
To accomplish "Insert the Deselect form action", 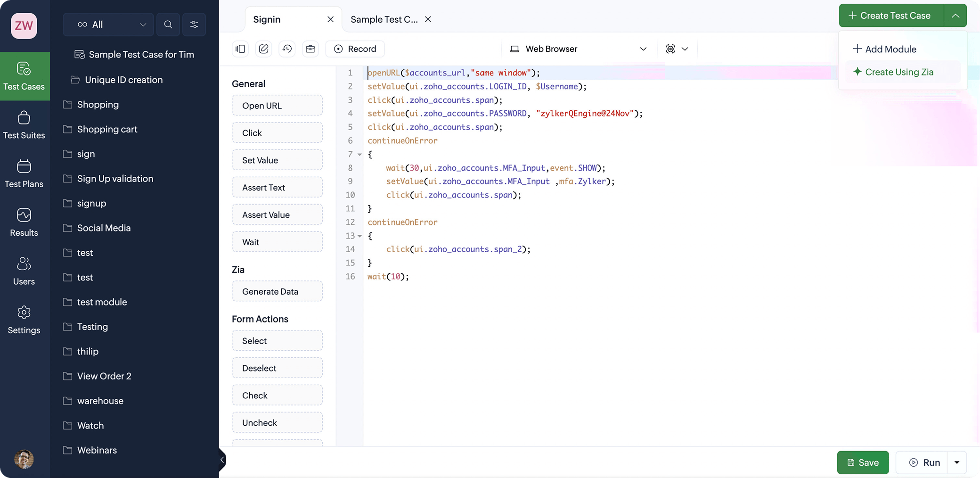I will (277, 368).
